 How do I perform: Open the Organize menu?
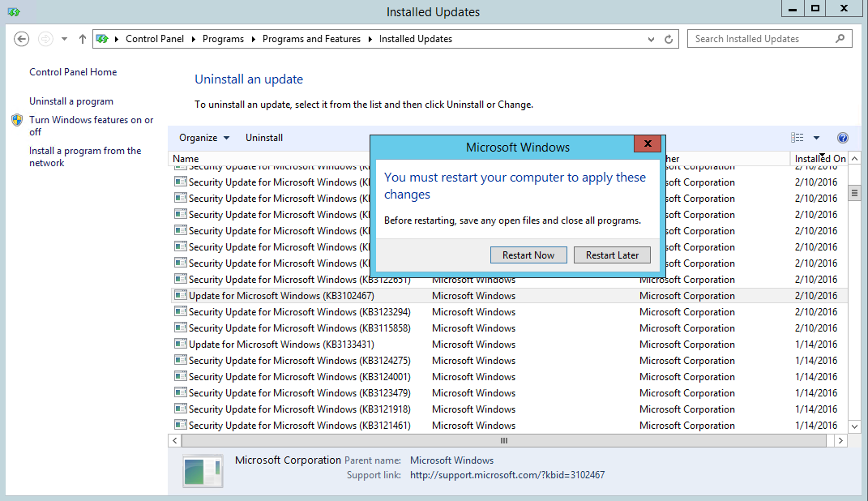click(203, 138)
